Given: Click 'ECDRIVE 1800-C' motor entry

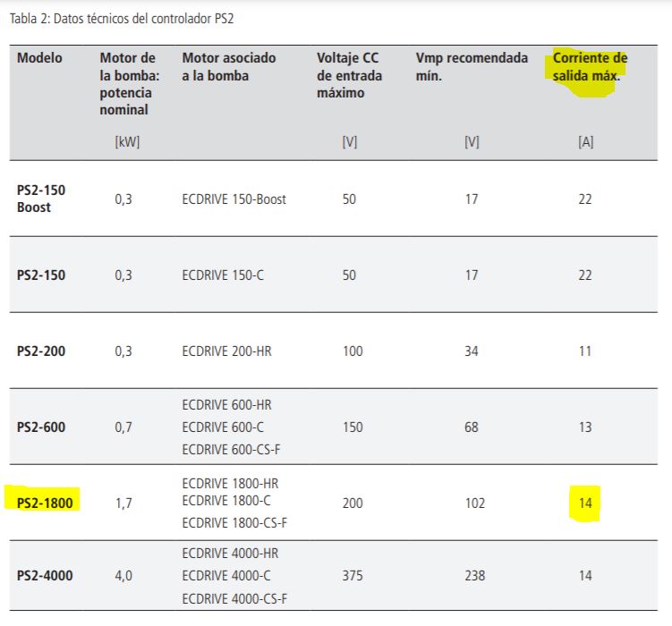Looking at the screenshot, I should pyautogui.click(x=226, y=500).
